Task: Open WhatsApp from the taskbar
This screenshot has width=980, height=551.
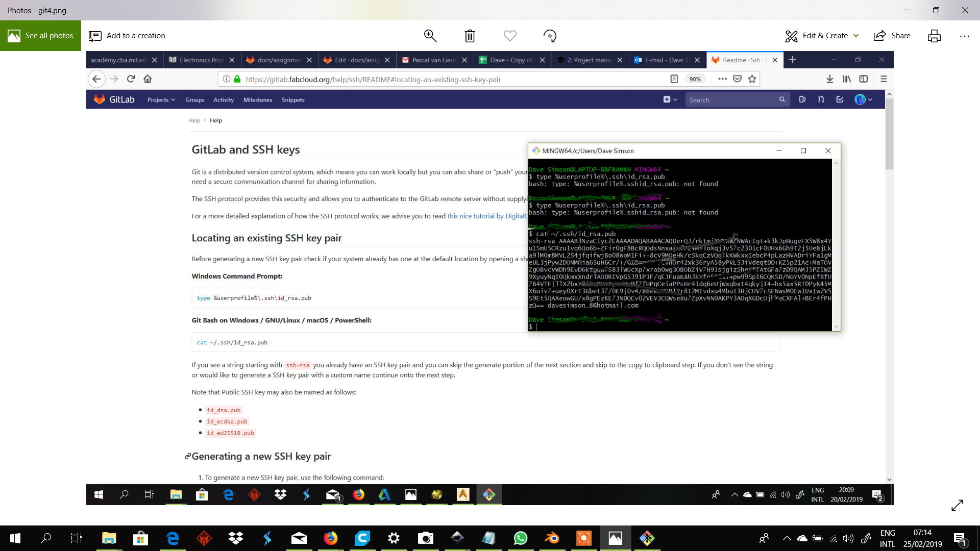Action: pos(521,538)
